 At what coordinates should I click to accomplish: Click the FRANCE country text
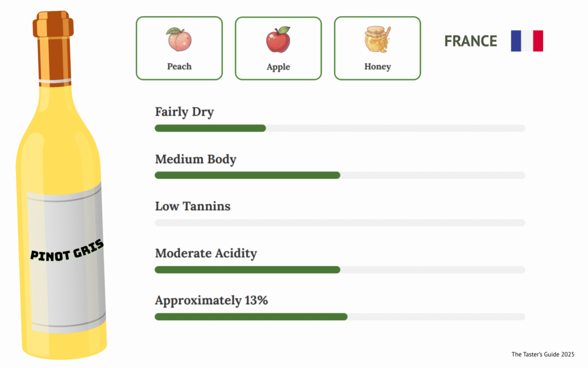470,41
